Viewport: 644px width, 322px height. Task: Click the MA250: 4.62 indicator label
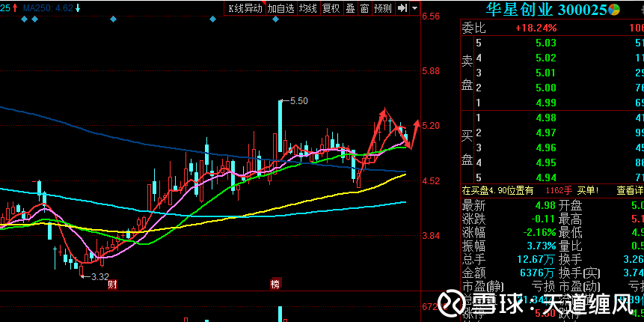(48, 7)
